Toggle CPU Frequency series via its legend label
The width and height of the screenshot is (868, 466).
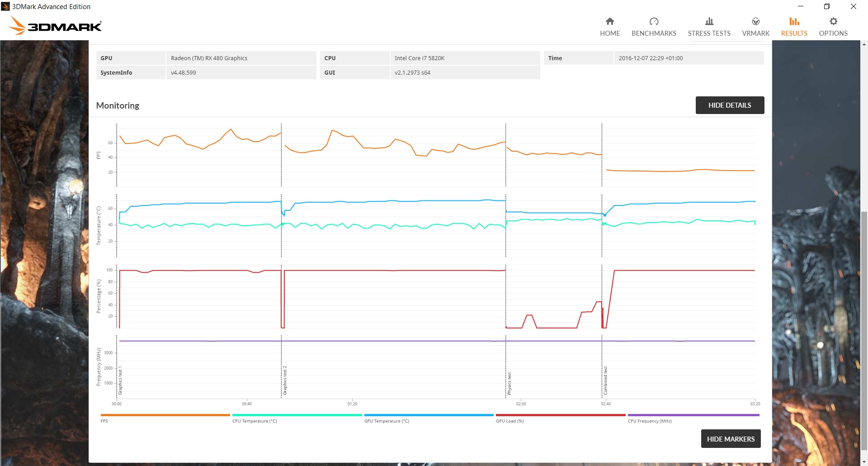[650, 421]
